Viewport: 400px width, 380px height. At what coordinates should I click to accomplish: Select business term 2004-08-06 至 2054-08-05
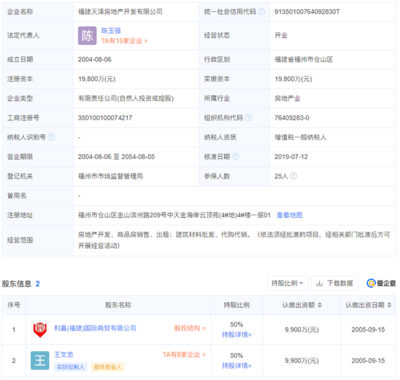(116, 156)
